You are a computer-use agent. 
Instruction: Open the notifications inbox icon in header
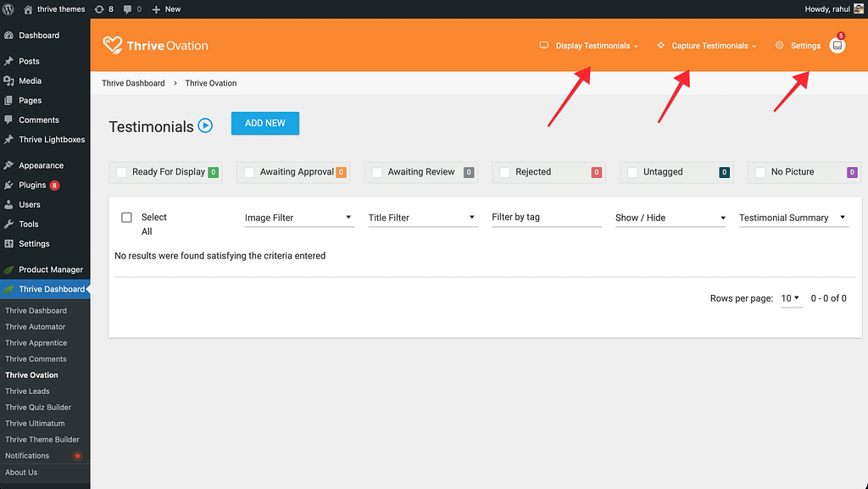point(837,46)
